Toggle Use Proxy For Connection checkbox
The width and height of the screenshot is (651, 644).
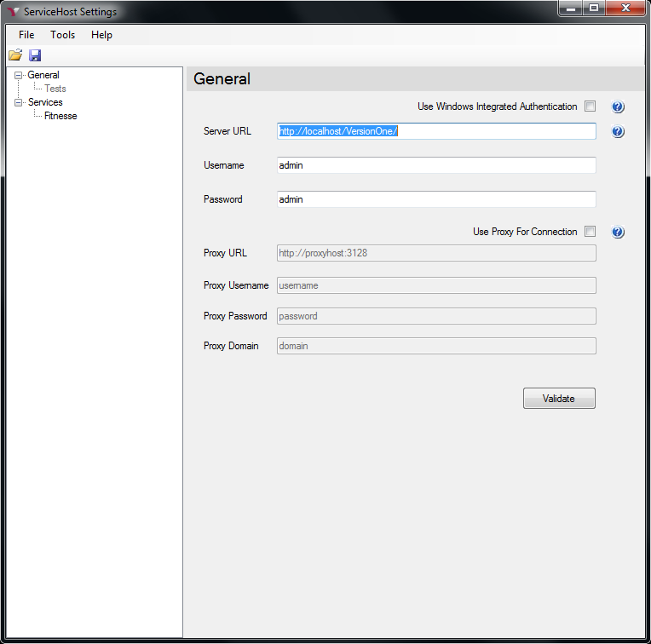pos(590,232)
